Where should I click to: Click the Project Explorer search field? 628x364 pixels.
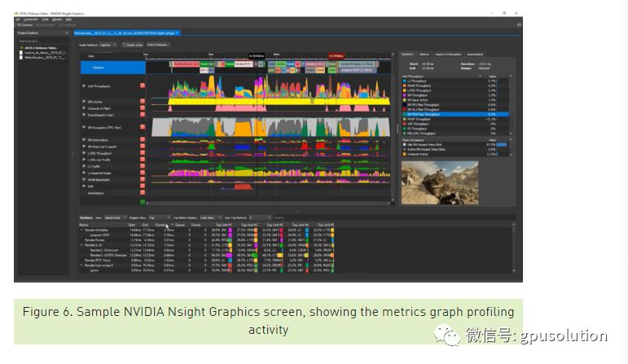pos(42,41)
